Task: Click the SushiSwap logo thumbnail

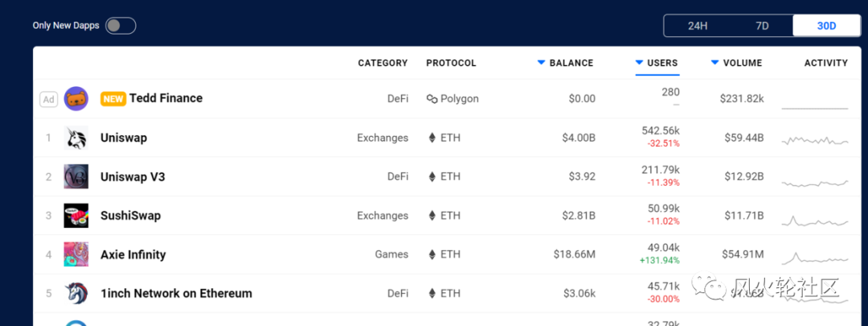Action: (x=76, y=215)
